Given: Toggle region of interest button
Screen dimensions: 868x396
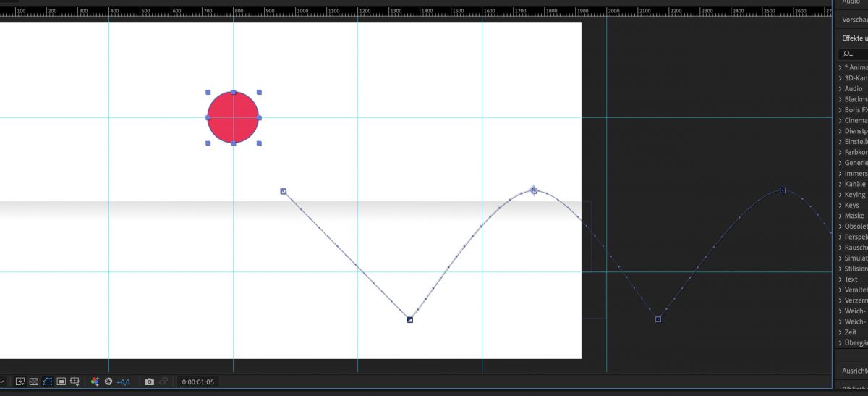Looking at the screenshot, I should tap(61, 382).
